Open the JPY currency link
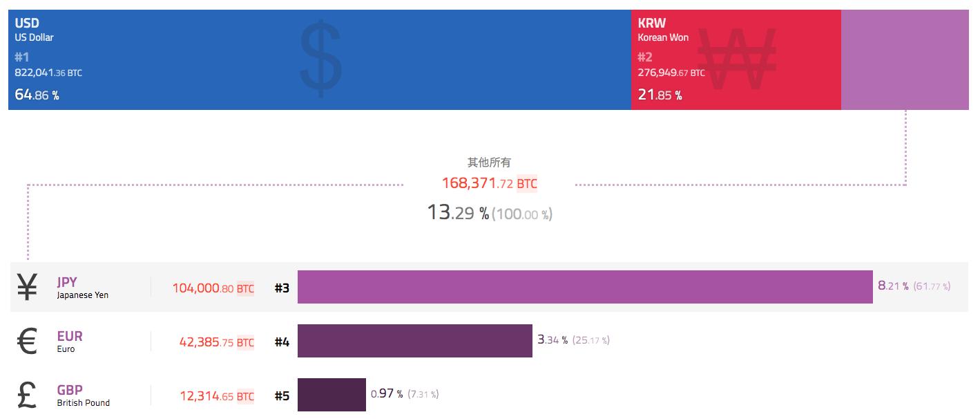980x419 pixels. pos(67,282)
